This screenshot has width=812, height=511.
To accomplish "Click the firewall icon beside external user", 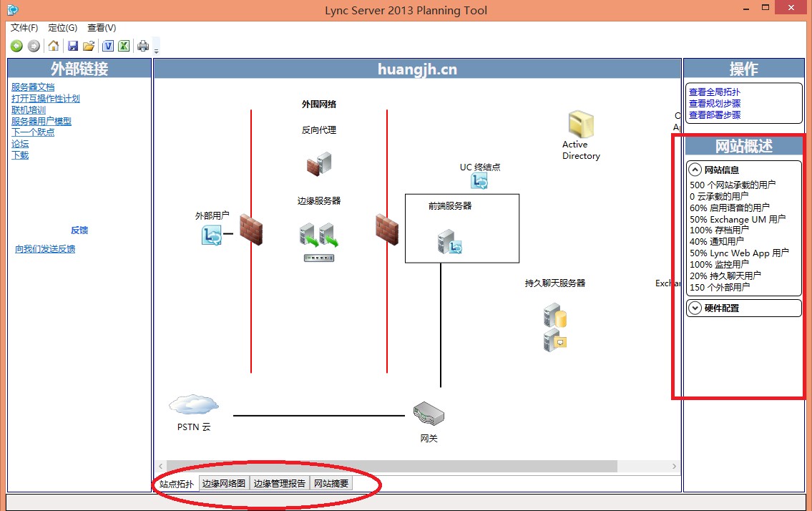I will click(251, 230).
